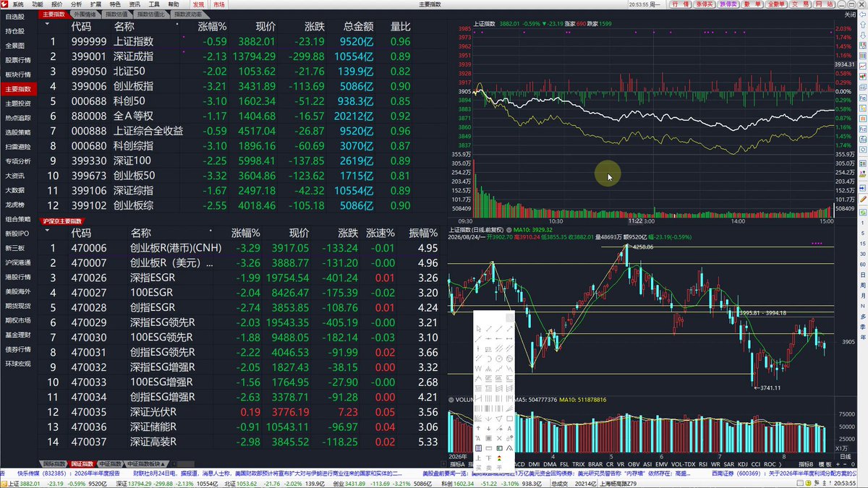The image size is (868, 488).
Task: Open the 日线 period selector at chart corner
Action: click(x=846, y=457)
